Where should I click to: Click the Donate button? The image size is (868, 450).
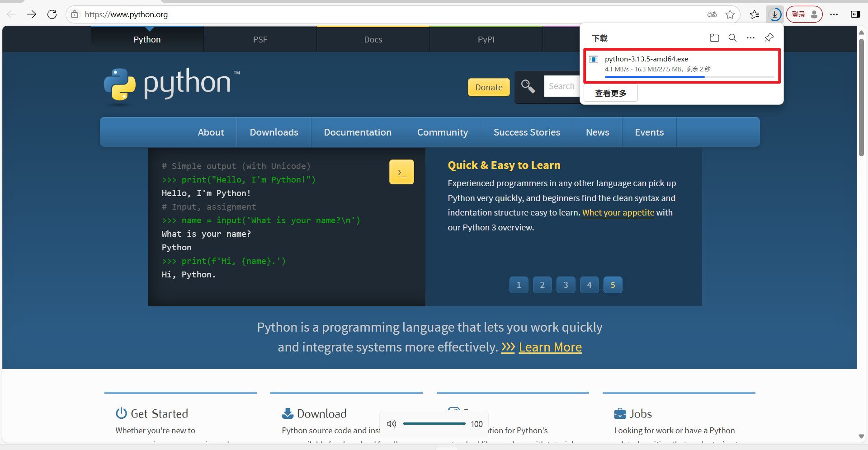489,87
